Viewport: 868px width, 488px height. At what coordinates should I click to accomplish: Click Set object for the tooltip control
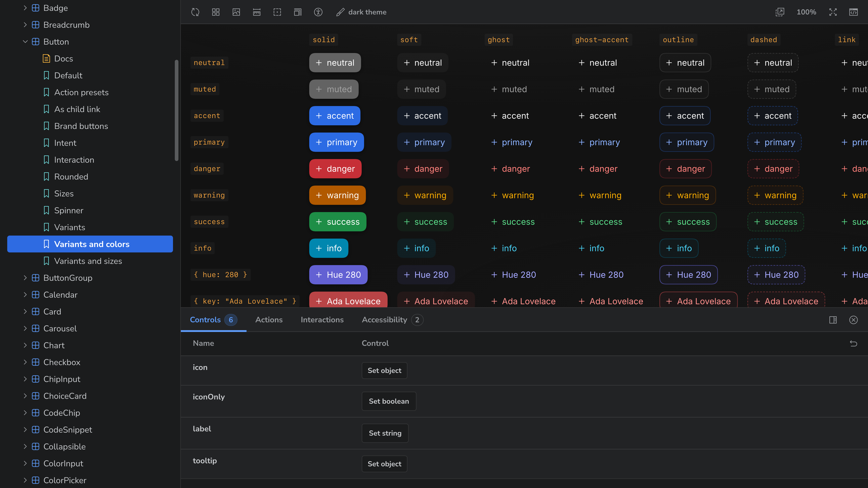pyautogui.click(x=384, y=464)
